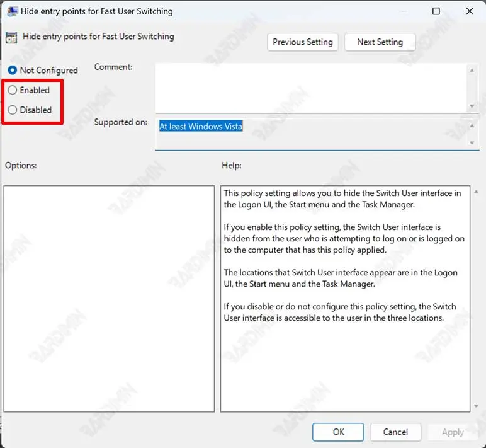486x448 pixels.
Task: Click the 'Comment:' label
Action: (113, 67)
